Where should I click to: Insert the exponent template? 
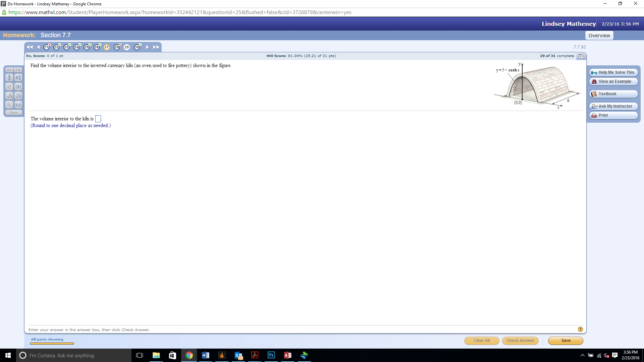click(9, 87)
